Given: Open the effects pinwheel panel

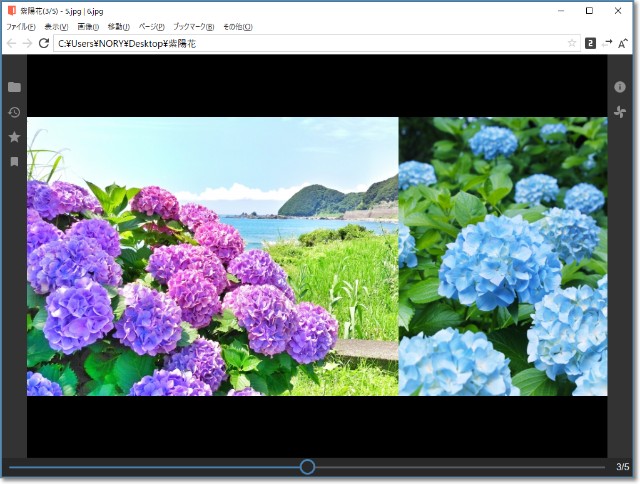Looking at the screenshot, I should [x=620, y=112].
